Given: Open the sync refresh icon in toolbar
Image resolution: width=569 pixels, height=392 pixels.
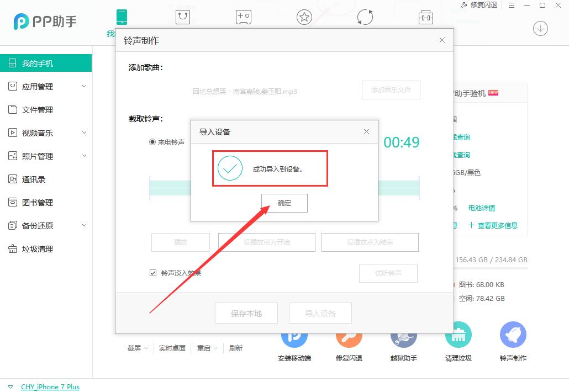Looking at the screenshot, I should (x=365, y=17).
